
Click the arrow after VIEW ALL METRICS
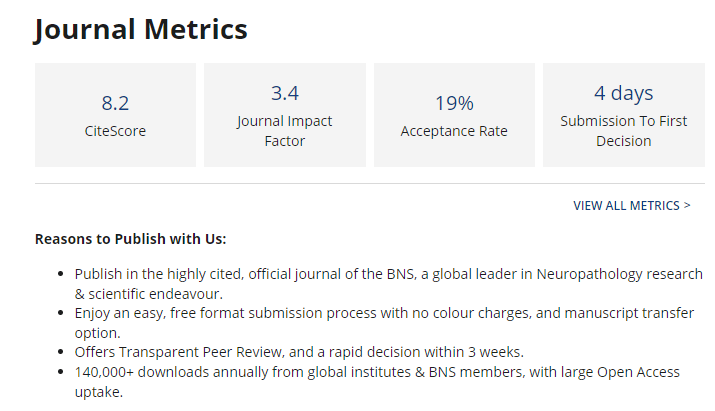point(687,206)
